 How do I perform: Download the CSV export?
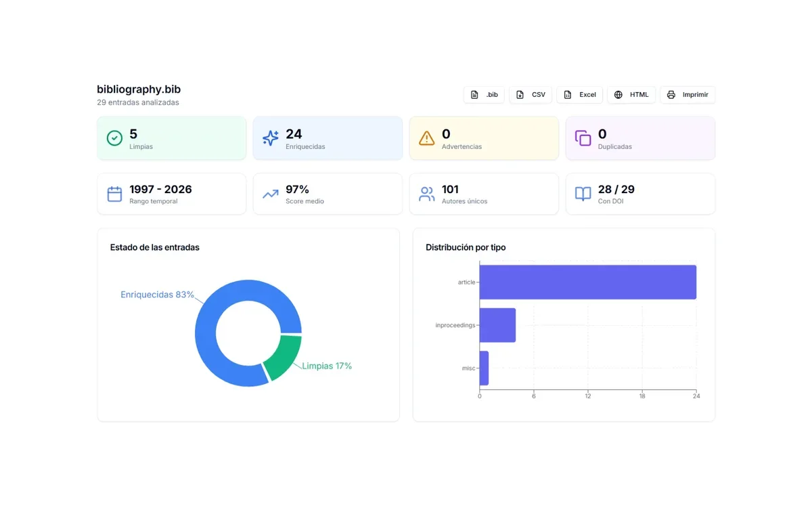(x=531, y=95)
